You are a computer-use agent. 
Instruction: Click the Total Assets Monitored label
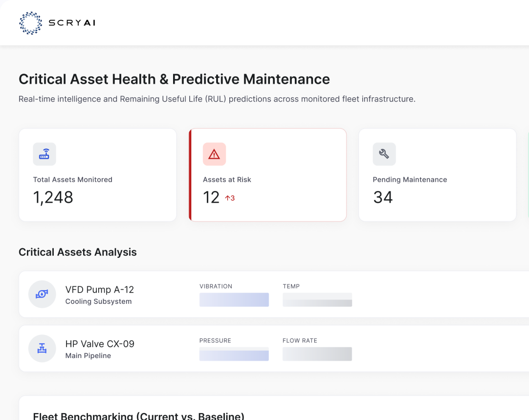coord(72,180)
